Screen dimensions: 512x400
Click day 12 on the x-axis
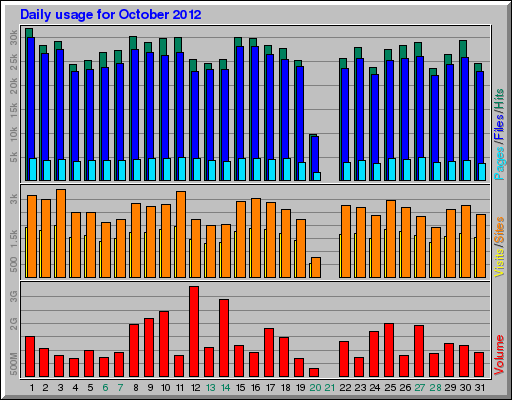tap(195, 388)
